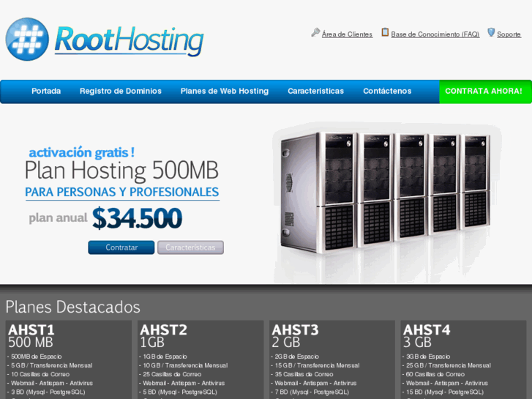
Task: Click the Planes Destacados heading
Action: coord(72,307)
